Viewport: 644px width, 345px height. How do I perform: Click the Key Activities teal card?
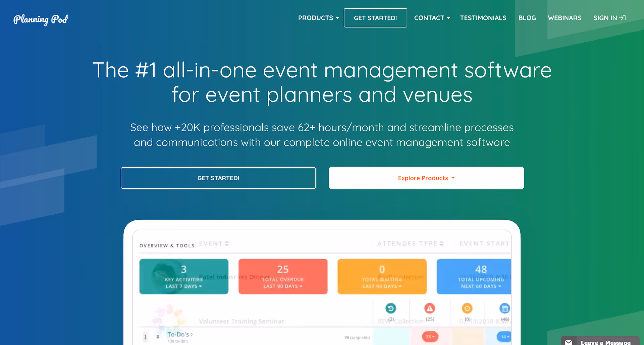184,277
